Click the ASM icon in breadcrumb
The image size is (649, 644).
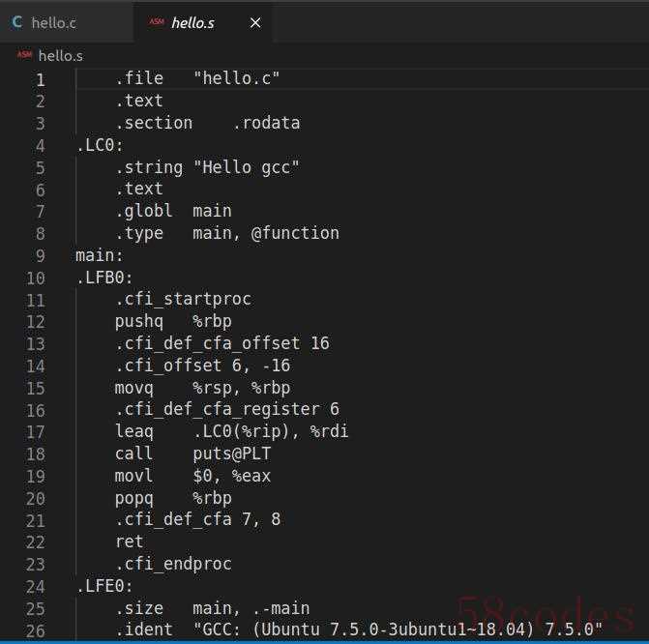[x=24, y=54]
